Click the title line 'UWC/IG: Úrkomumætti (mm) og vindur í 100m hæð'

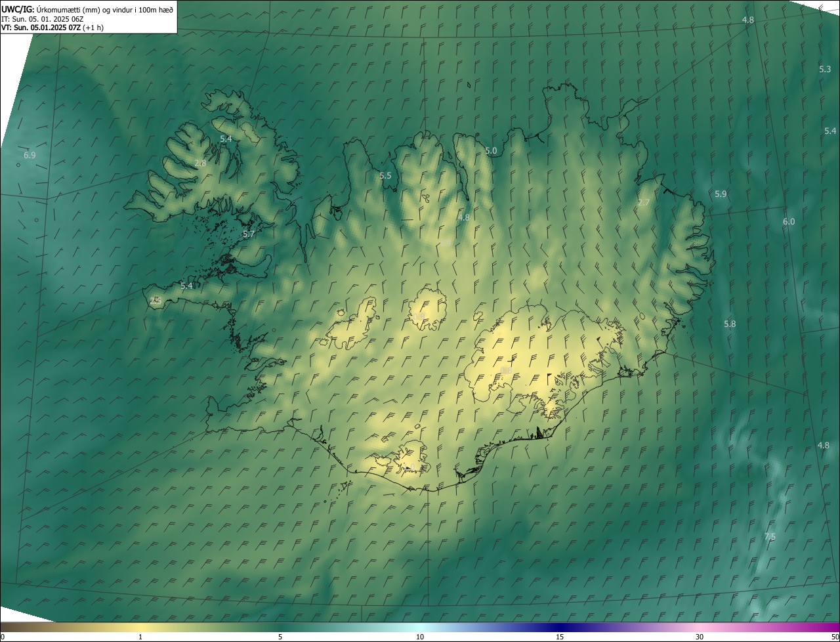[87, 9]
